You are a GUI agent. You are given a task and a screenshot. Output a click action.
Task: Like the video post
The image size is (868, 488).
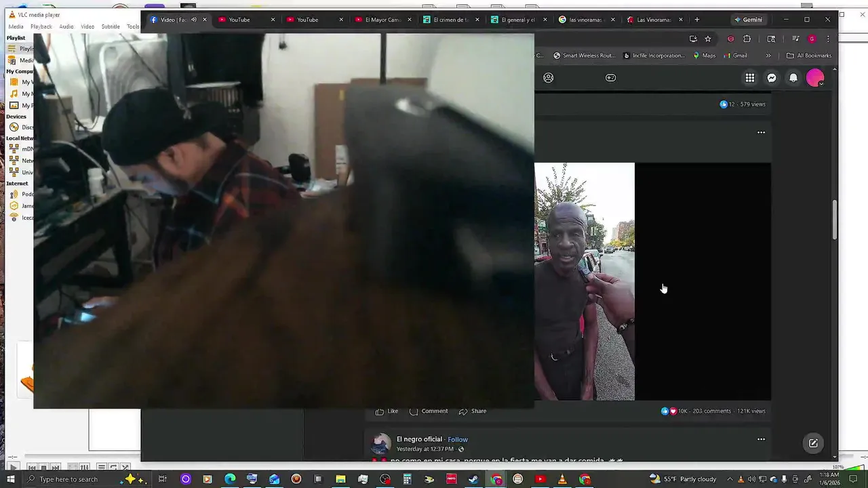[x=387, y=411]
